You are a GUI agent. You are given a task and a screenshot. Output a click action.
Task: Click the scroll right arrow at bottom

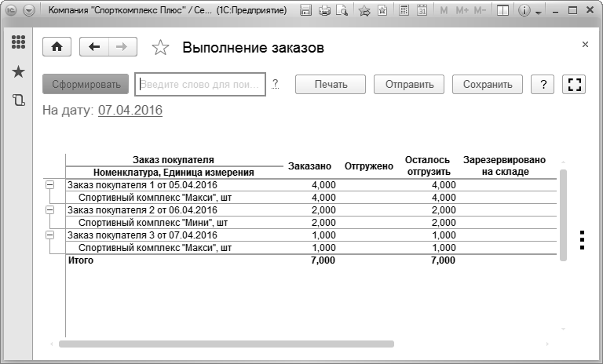point(547,344)
